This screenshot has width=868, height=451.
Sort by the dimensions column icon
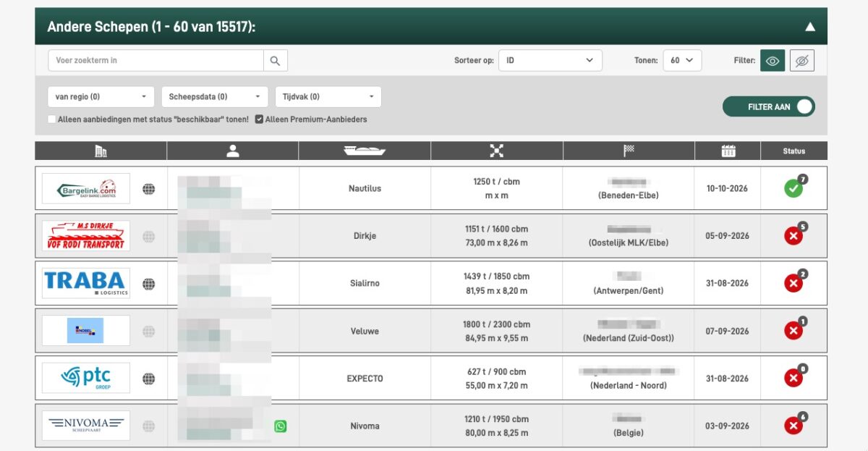click(496, 151)
